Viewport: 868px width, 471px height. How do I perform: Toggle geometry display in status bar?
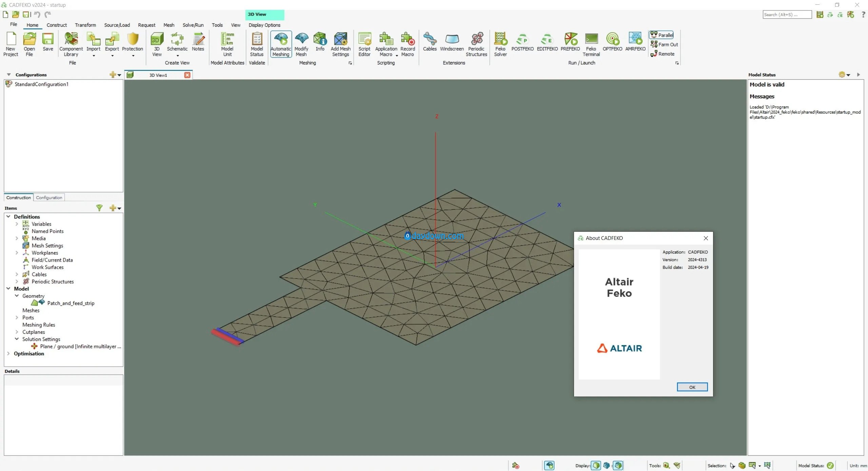pyautogui.click(x=596, y=466)
